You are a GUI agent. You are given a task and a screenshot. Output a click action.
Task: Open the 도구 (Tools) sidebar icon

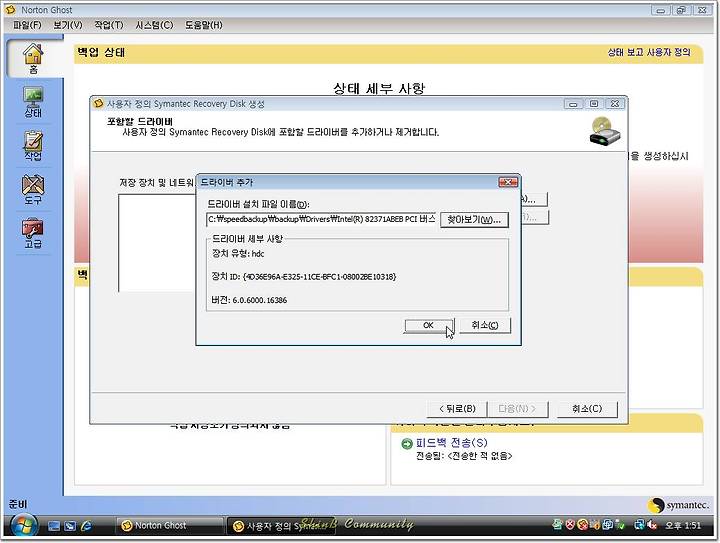(x=33, y=190)
